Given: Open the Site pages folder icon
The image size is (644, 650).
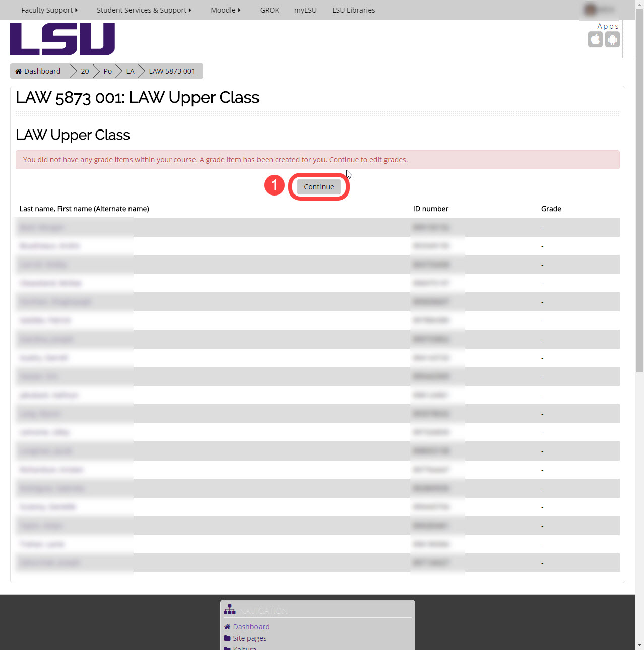Looking at the screenshot, I should [x=227, y=638].
